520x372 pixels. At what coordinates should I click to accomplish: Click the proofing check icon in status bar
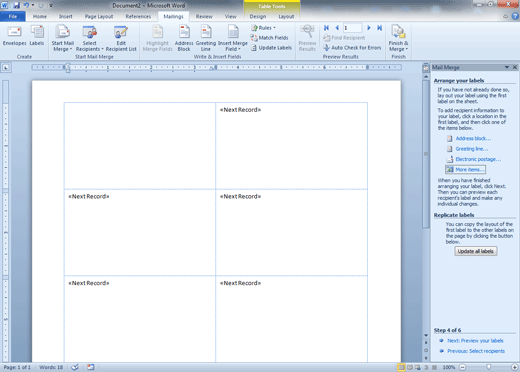click(75, 367)
